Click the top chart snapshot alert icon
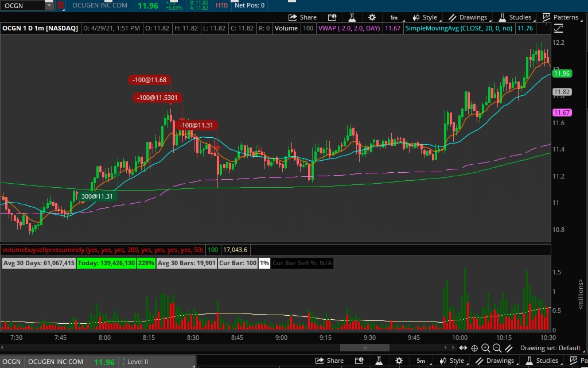 (x=332, y=17)
